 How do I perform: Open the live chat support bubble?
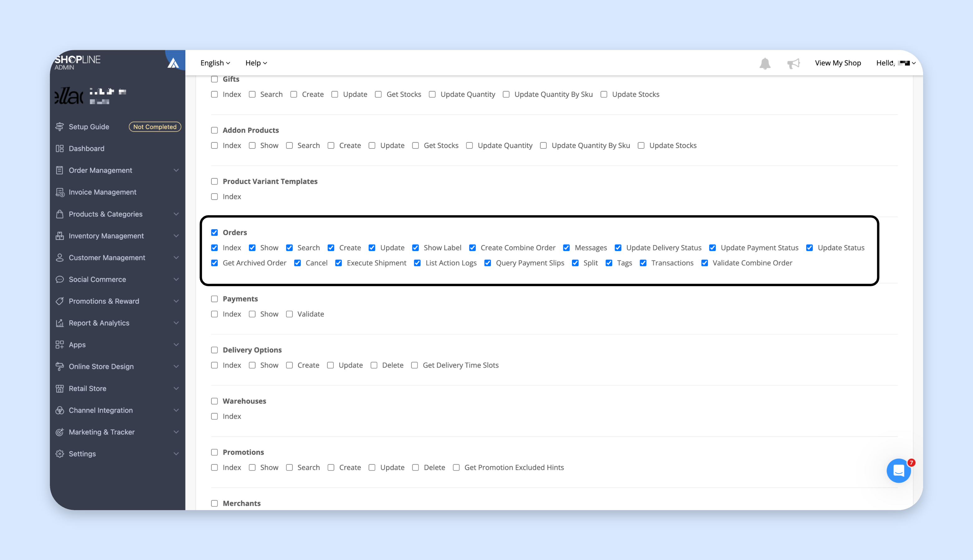[898, 471]
